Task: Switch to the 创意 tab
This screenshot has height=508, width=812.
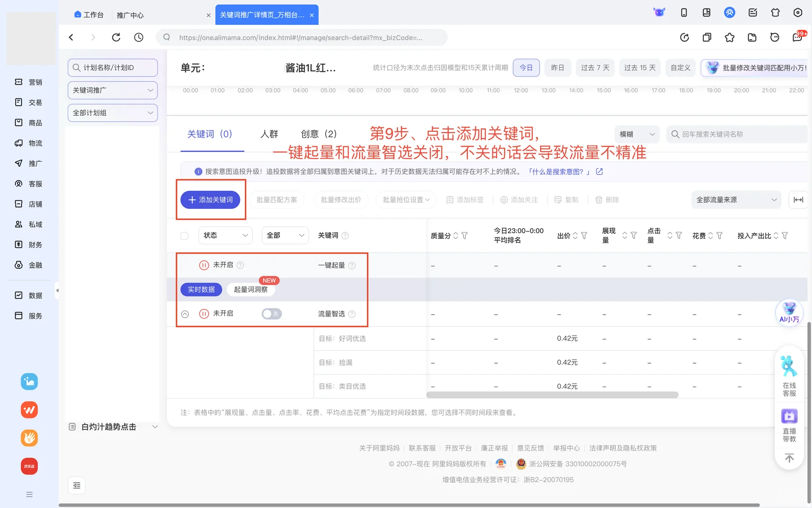Action: [319, 134]
